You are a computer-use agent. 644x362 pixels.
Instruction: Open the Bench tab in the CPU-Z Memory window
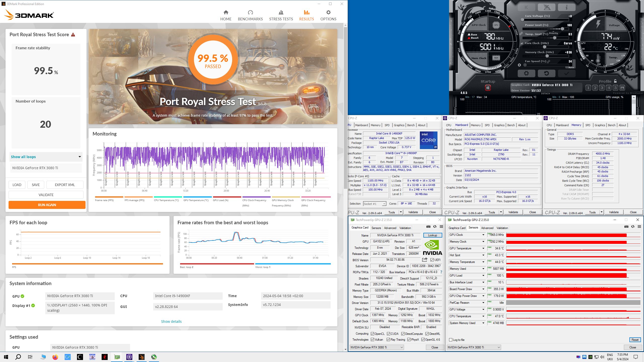[x=612, y=125]
